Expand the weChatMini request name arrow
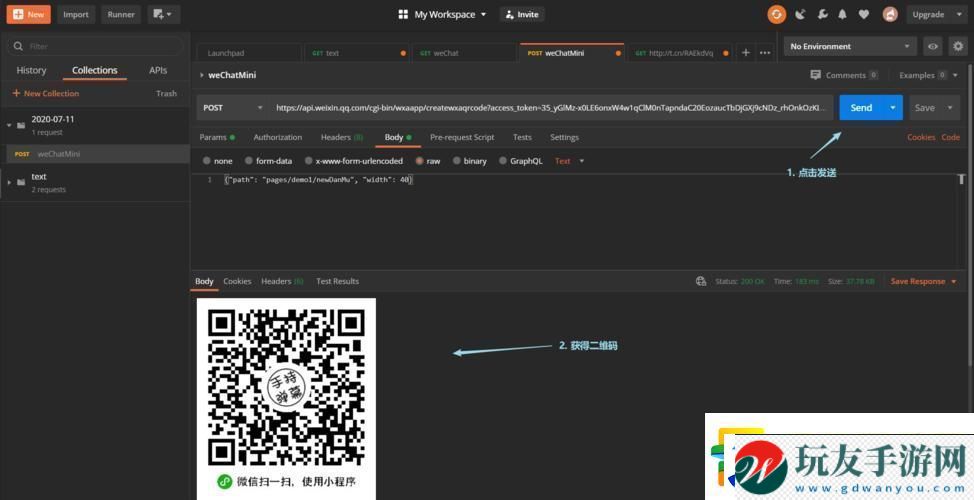974x500 pixels. [x=201, y=75]
